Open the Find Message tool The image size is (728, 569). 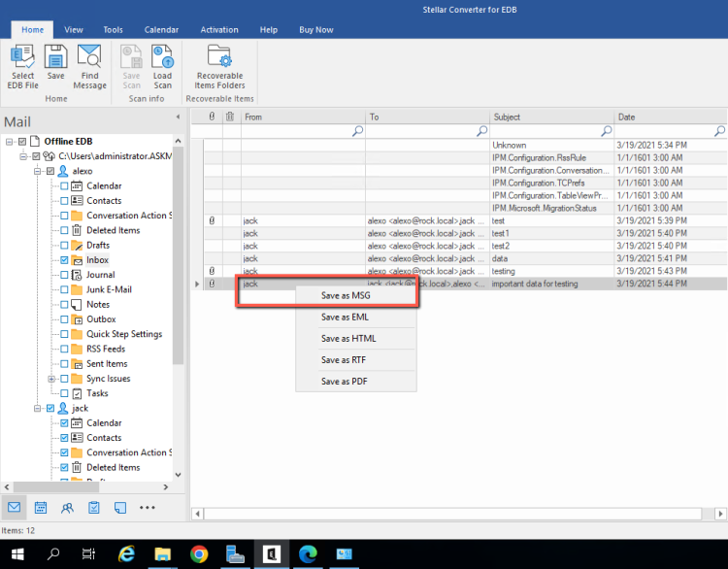pos(89,64)
